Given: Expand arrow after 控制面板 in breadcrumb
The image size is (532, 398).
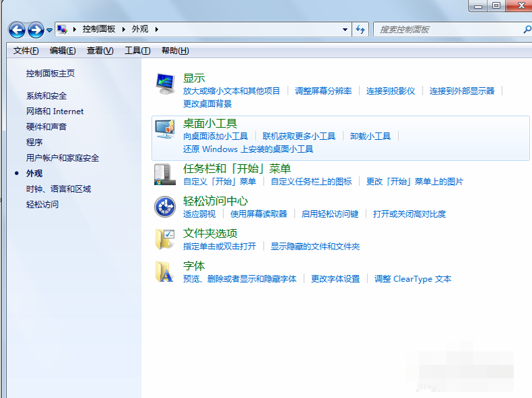Looking at the screenshot, I should click(124, 30).
